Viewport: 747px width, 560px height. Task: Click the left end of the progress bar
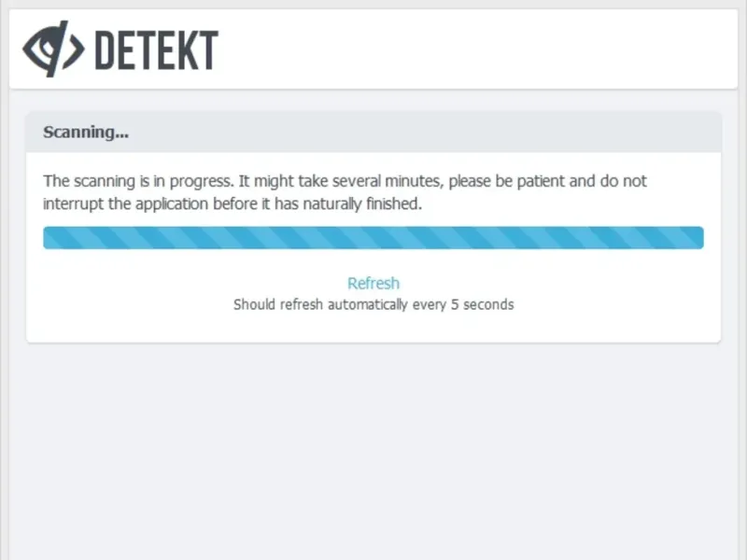[51, 238]
